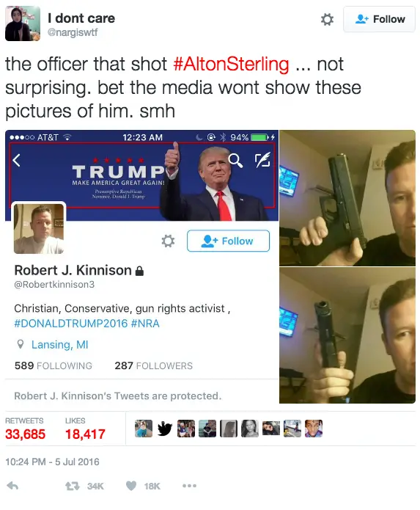Click the last liker avatar in the row
This screenshot has height=510, width=420.
click(x=314, y=429)
